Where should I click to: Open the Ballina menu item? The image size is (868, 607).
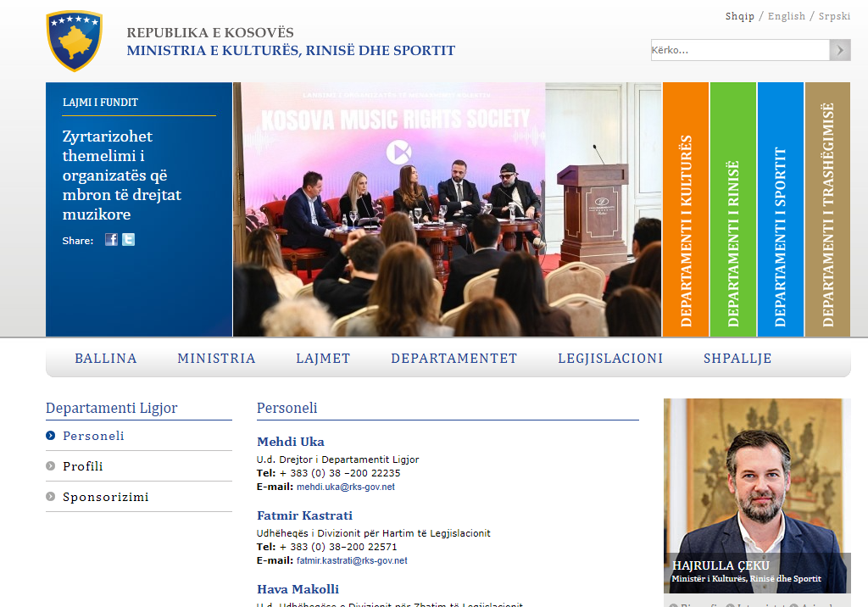click(106, 359)
